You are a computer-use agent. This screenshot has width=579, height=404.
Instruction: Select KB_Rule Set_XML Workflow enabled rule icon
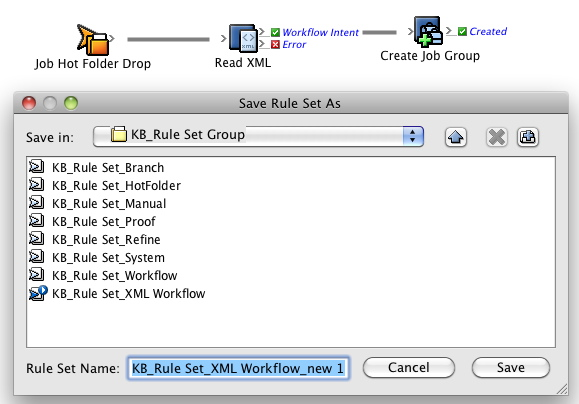point(38,293)
